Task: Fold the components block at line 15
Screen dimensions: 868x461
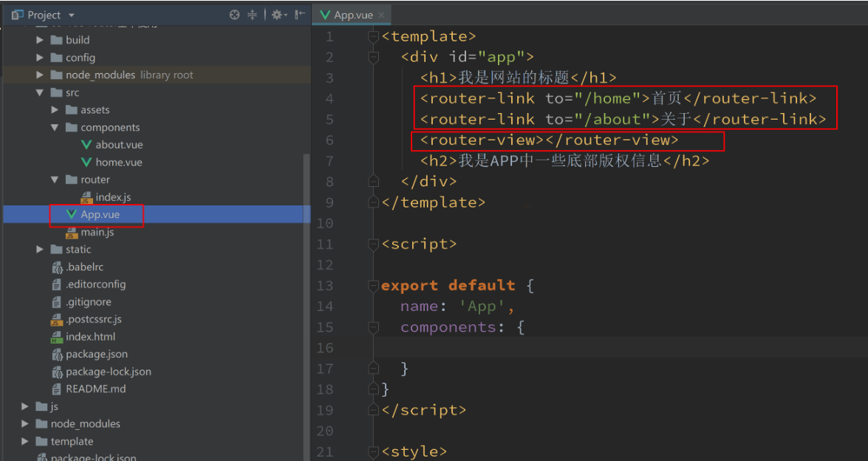Action: tap(374, 327)
